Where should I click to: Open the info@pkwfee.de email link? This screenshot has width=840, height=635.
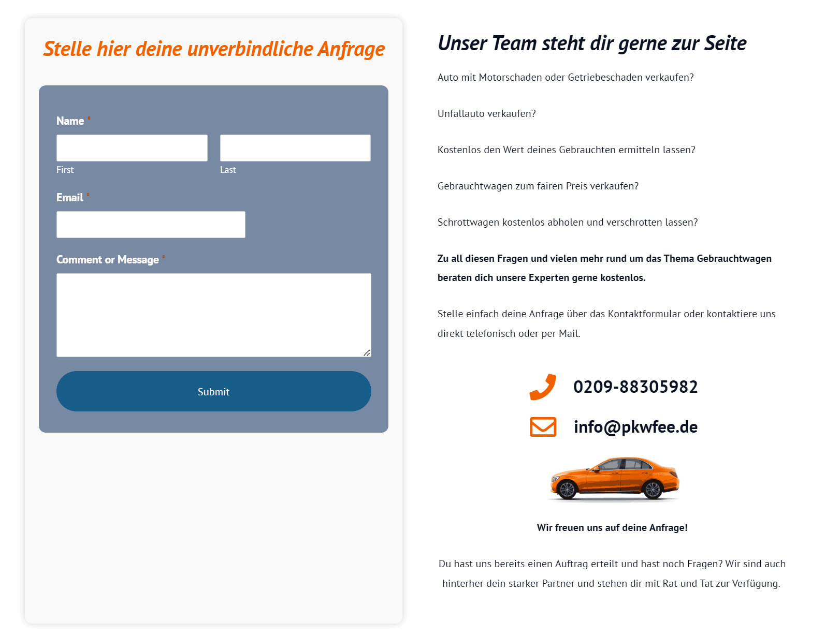[635, 427]
